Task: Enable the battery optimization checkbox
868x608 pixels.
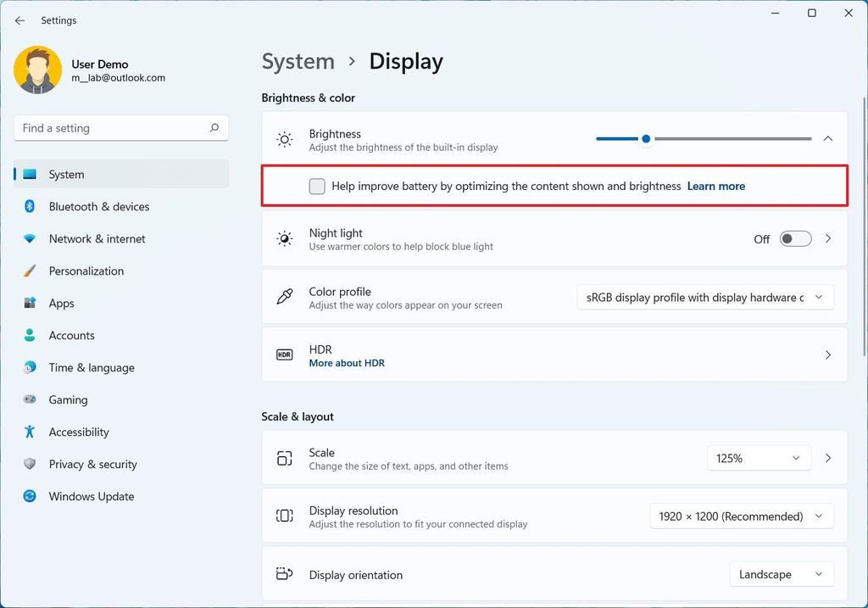Action: [x=316, y=186]
